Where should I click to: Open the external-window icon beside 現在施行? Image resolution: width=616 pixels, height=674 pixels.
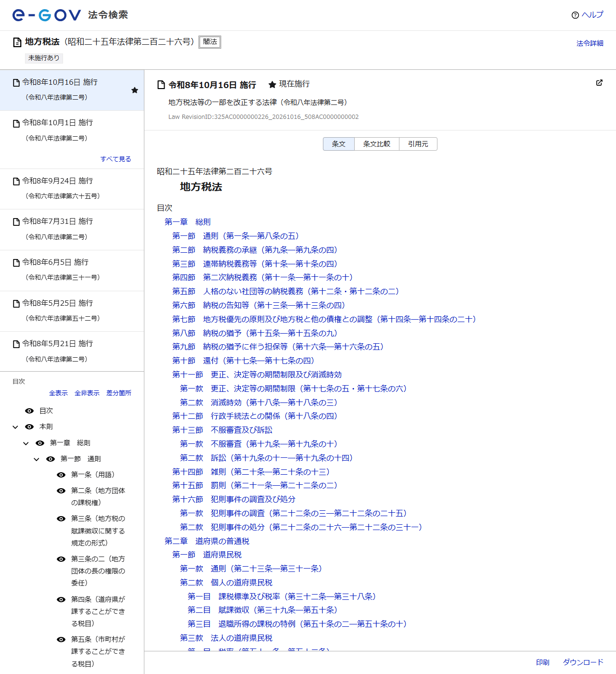(x=599, y=83)
